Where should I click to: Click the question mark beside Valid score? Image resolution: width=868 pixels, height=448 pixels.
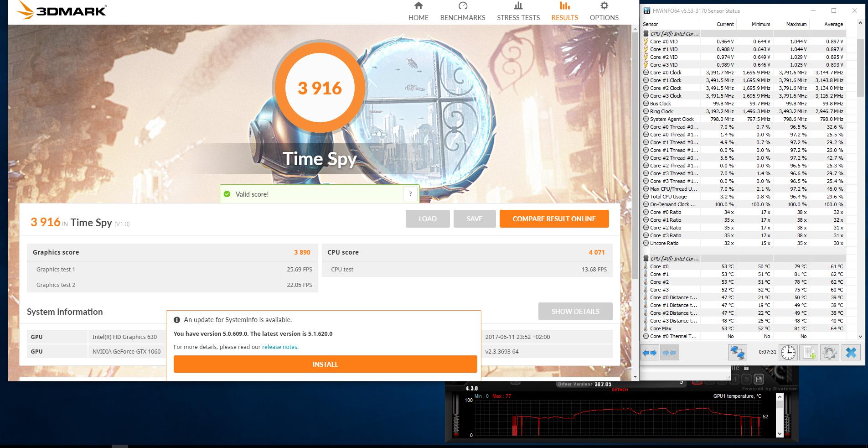click(410, 193)
